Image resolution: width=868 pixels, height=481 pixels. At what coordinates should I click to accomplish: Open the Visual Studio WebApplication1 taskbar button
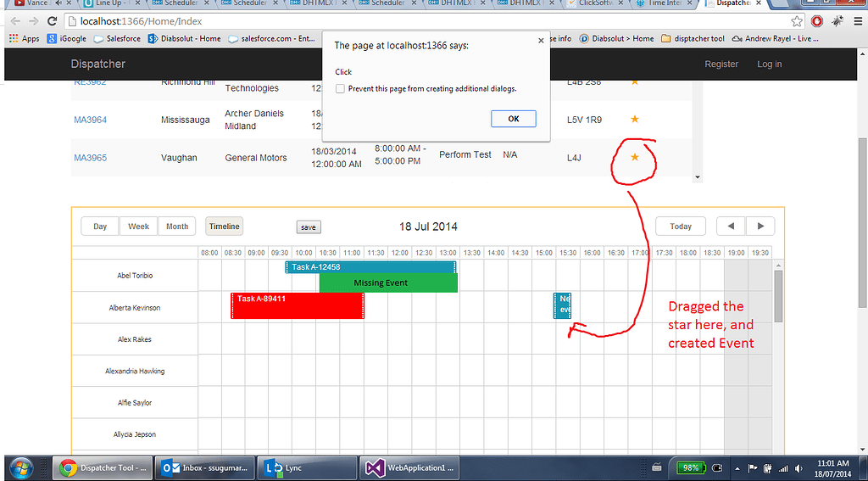coord(411,467)
